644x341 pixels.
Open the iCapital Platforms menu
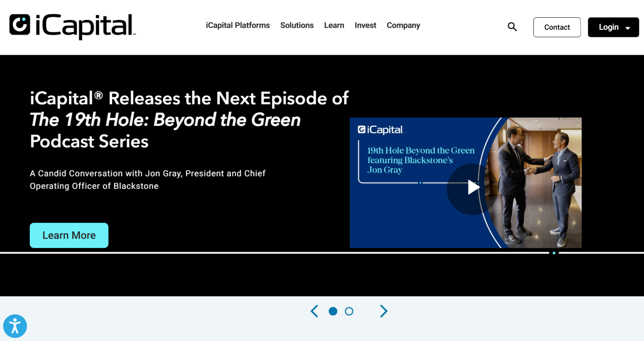[238, 25]
